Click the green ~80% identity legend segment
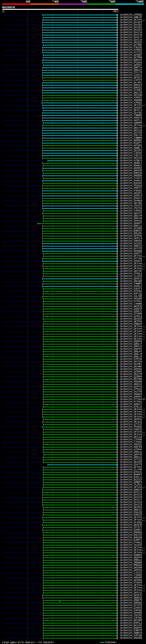The width and height of the screenshot is (146, 644). (x=101, y=4)
